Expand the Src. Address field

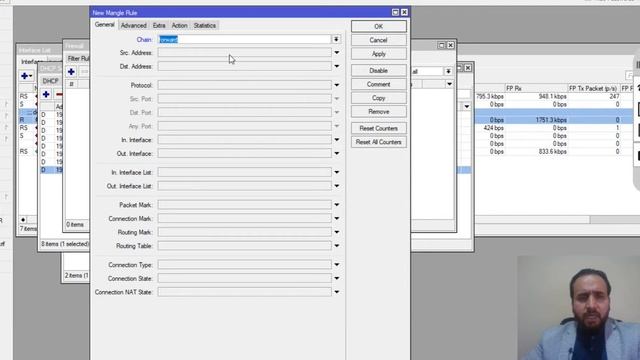tap(337, 53)
